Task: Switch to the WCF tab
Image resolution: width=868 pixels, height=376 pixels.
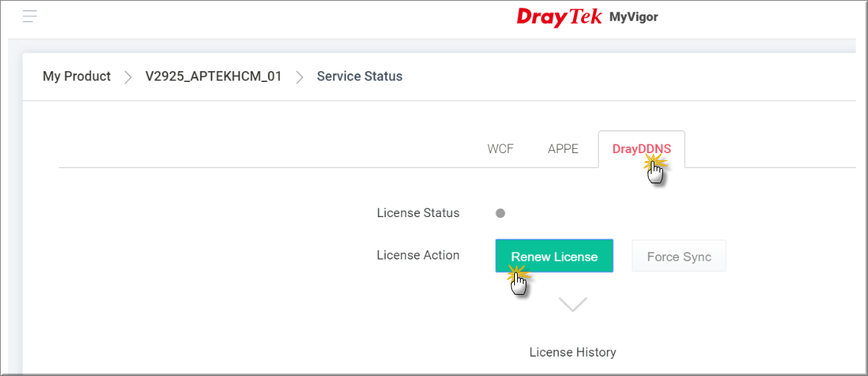Action: pos(501,150)
